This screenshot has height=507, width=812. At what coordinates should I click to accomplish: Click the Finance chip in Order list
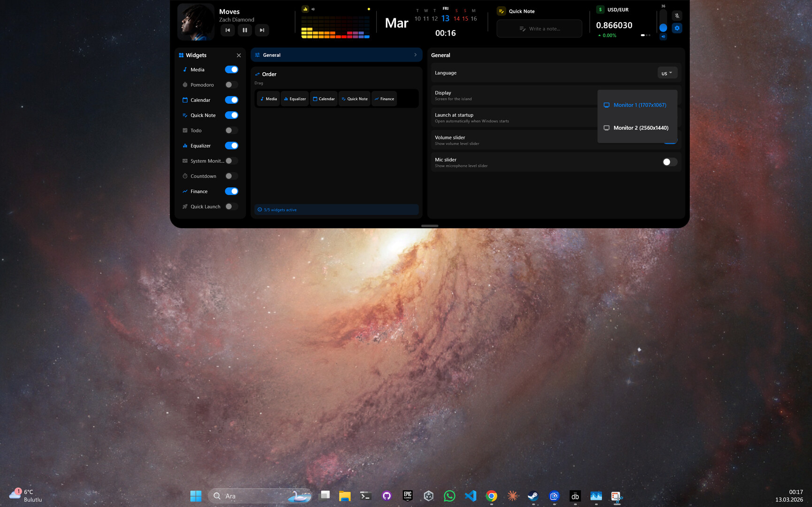384,99
